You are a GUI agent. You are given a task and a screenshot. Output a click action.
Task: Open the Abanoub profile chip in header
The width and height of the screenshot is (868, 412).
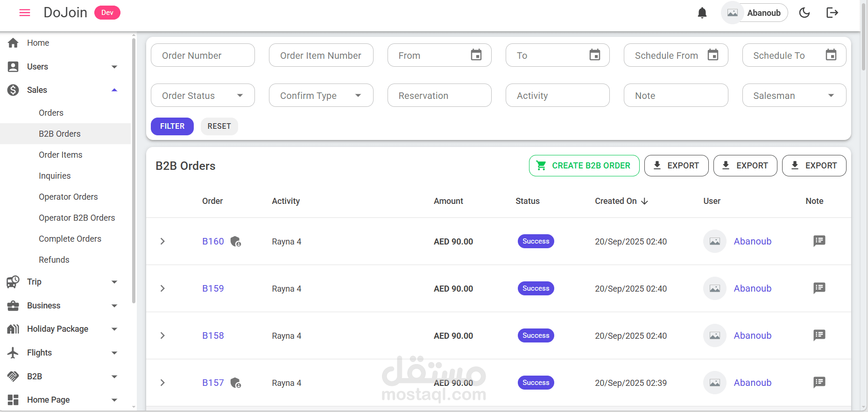tap(755, 13)
